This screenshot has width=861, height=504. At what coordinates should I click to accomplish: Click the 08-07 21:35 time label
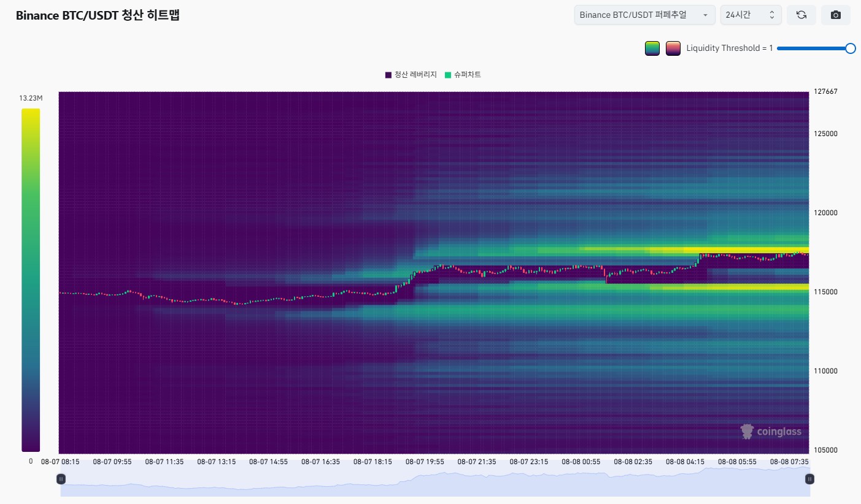[477, 462]
